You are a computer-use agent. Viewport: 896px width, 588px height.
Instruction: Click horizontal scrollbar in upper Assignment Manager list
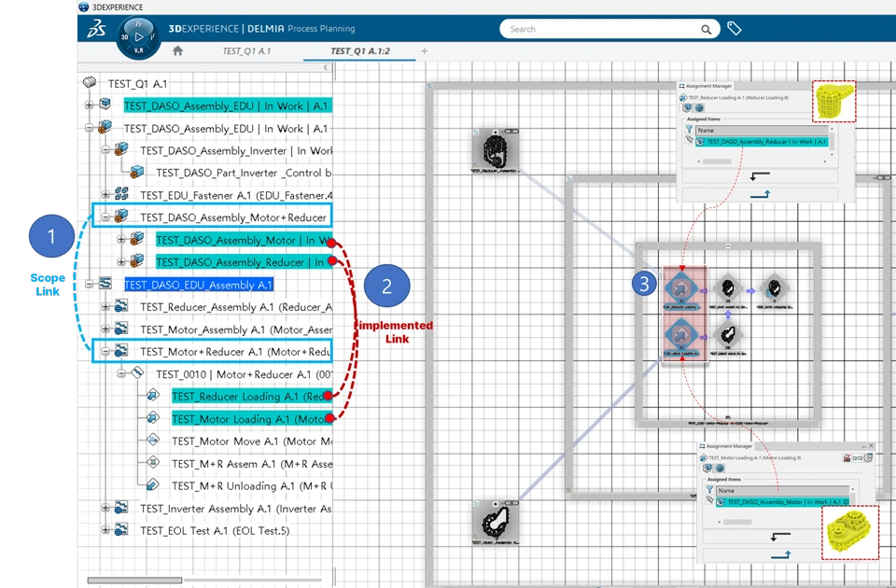(717, 161)
